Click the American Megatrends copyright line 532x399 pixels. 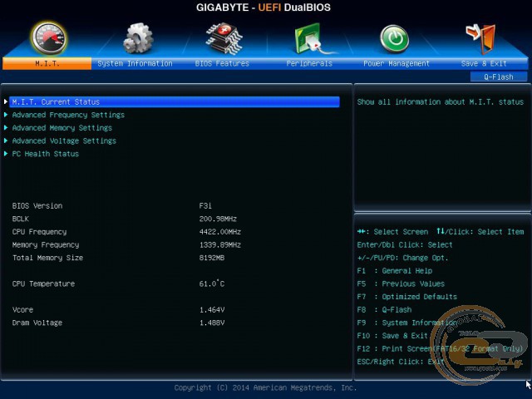point(265,387)
